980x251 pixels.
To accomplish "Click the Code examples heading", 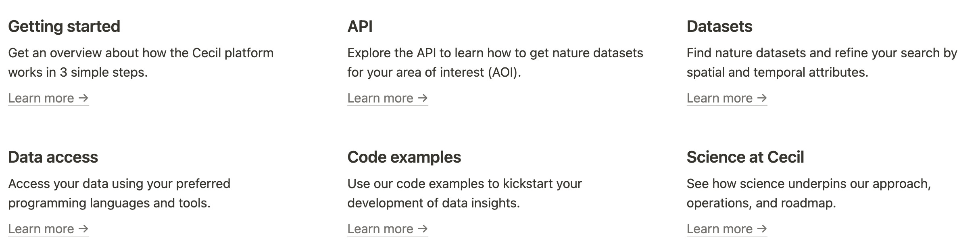I will 404,157.
